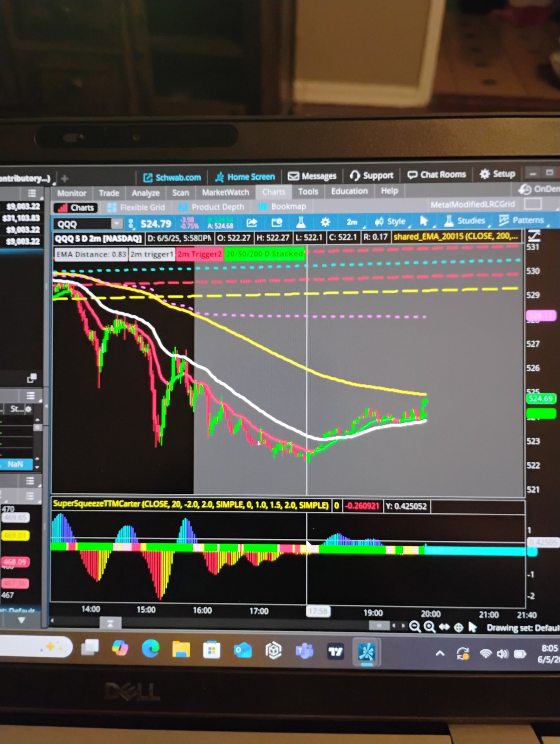Go to Home Screen
The width and height of the screenshot is (560, 744).
pyautogui.click(x=245, y=177)
